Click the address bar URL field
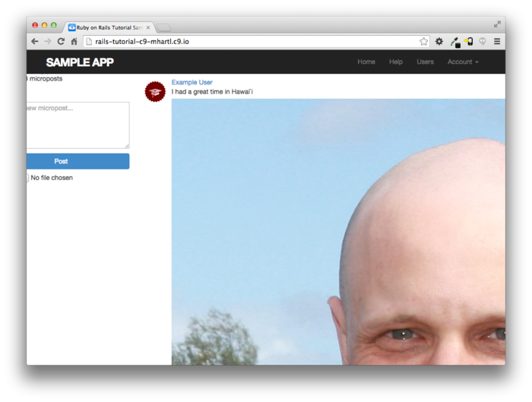 (x=251, y=42)
